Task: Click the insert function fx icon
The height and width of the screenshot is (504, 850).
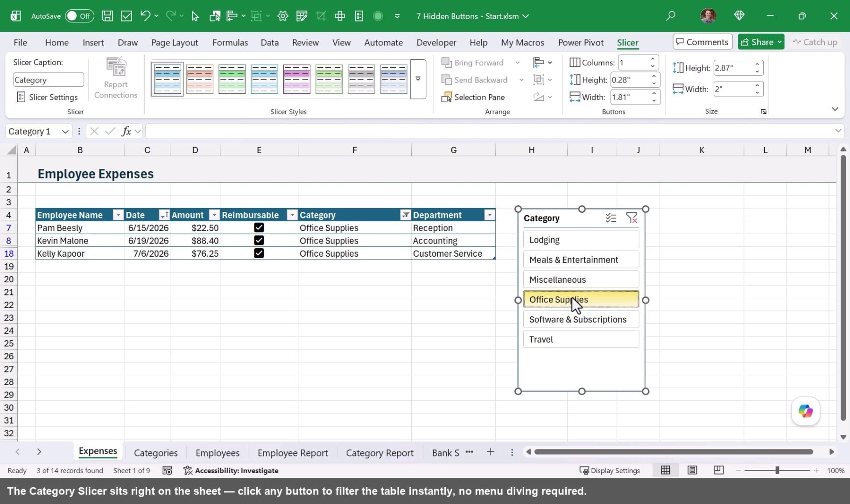Action: pos(126,131)
